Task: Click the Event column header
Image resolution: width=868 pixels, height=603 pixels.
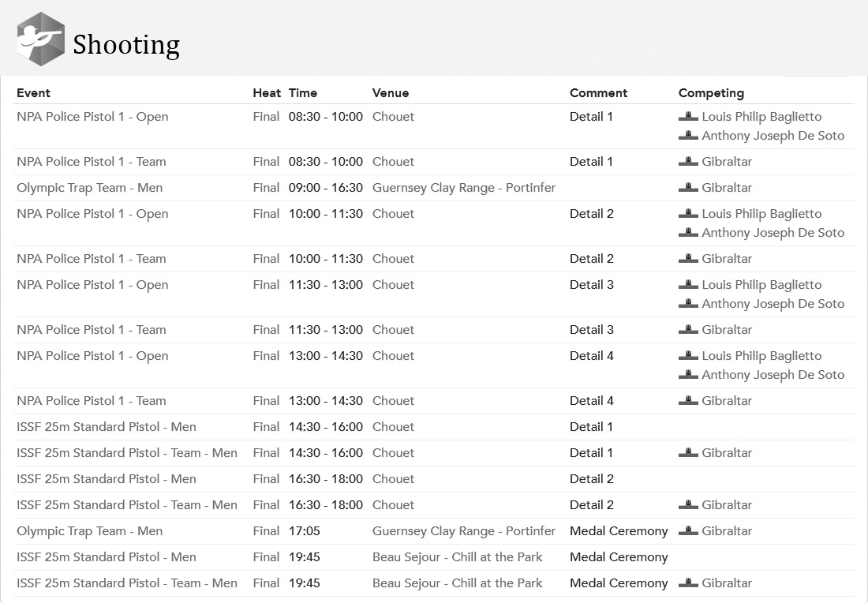Action: 33,93
